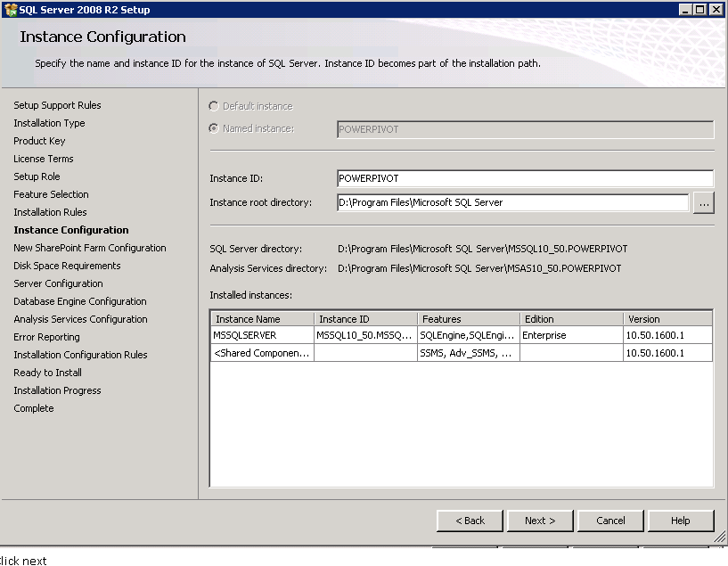Click the SQL Server directory path text
Screen dimensions: 728x566
tap(482, 249)
